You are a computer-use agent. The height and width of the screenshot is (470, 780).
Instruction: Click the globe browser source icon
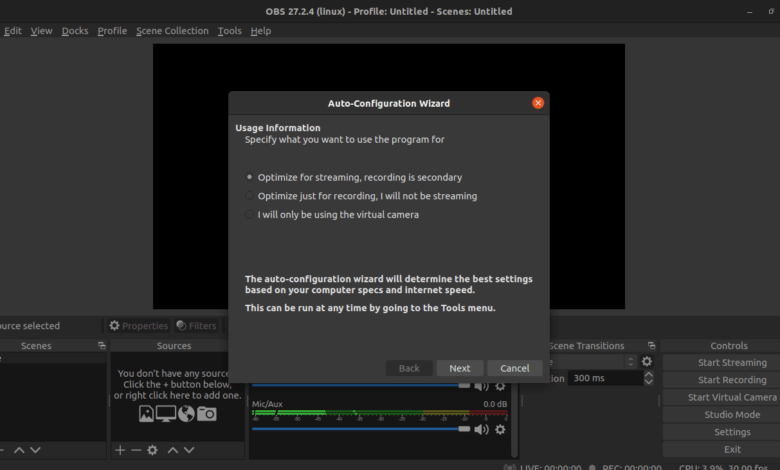tap(187, 414)
